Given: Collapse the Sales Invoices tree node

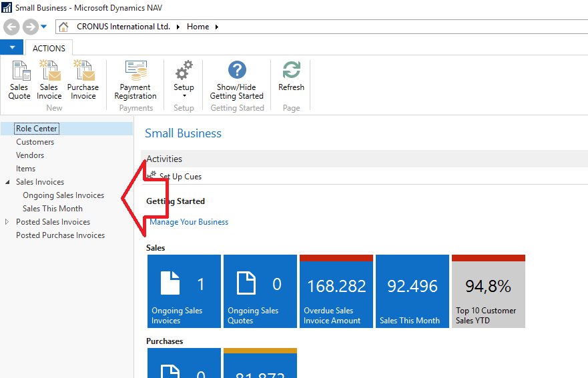Looking at the screenshot, I should click(7, 182).
